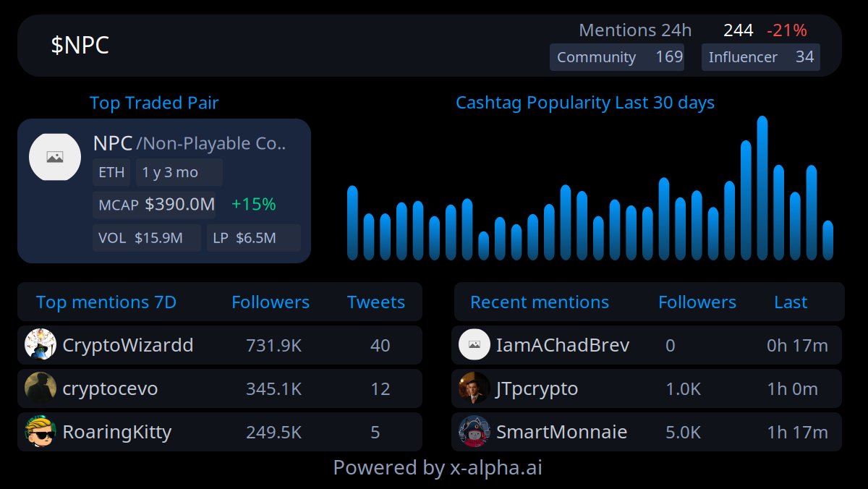Image resolution: width=868 pixels, height=489 pixels.
Task: Click IamAChadBrev's placeholder avatar
Action: point(475,345)
